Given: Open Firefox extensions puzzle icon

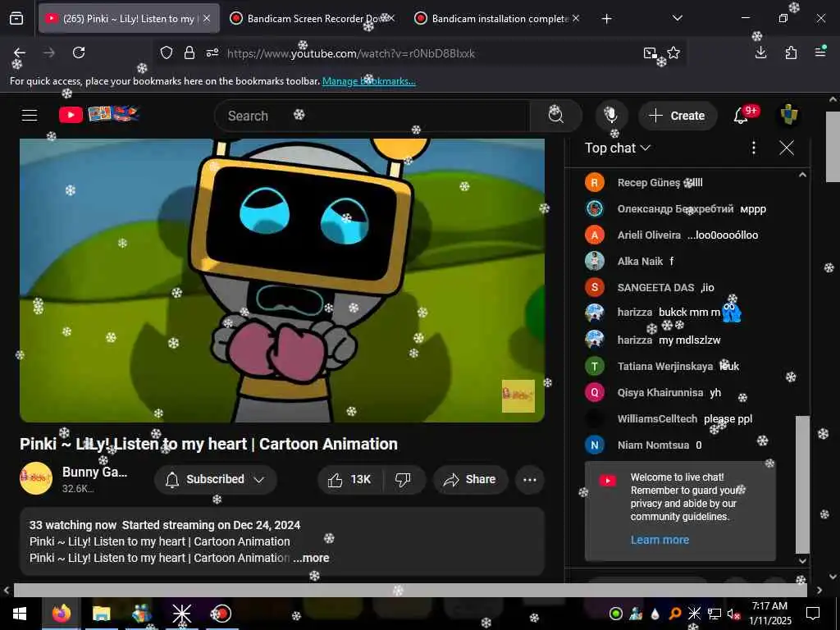Looking at the screenshot, I should click(x=791, y=52).
